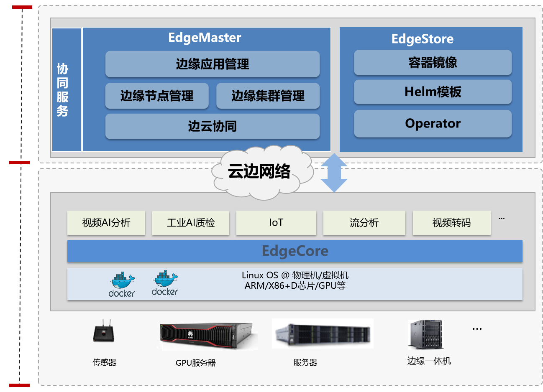Click the vertical 协同服务 panel
Viewport: 543px width, 392px height.
click(x=67, y=90)
